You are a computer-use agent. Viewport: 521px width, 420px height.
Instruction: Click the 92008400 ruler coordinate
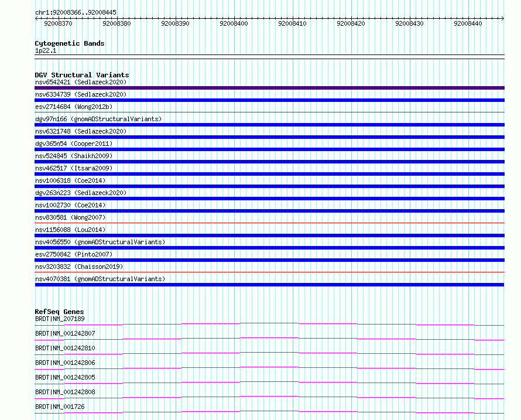[234, 23]
